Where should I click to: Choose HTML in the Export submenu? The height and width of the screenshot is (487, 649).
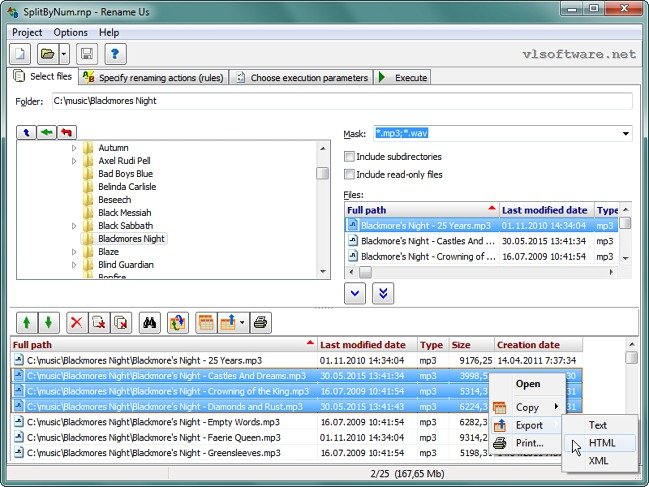coord(601,443)
